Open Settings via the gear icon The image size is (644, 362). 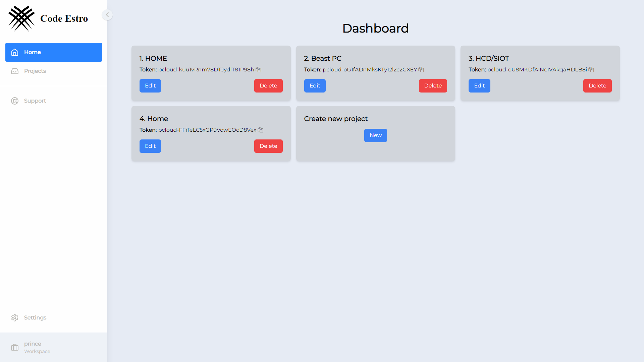(15, 317)
